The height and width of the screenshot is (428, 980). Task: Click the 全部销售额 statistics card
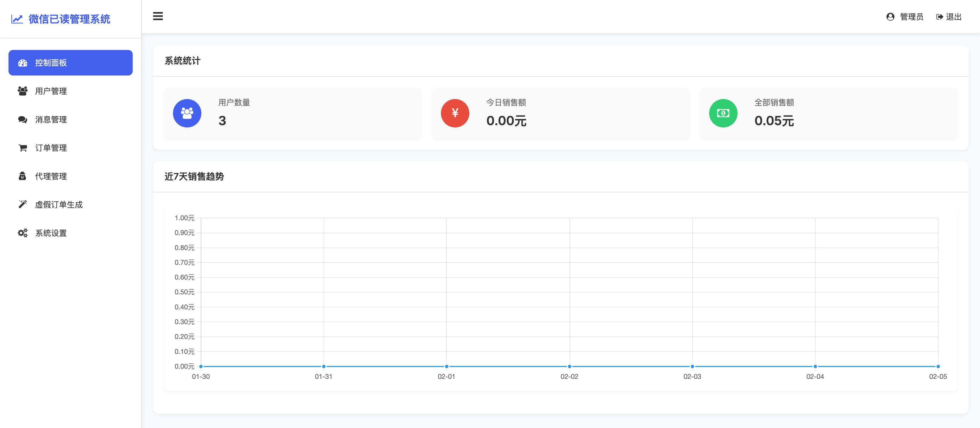click(829, 113)
